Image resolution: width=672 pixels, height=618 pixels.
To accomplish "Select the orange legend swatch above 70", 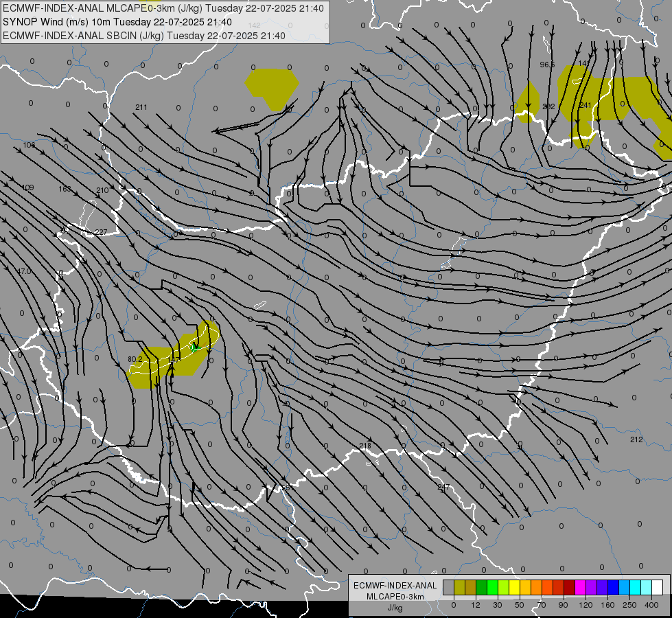I will [537, 587].
